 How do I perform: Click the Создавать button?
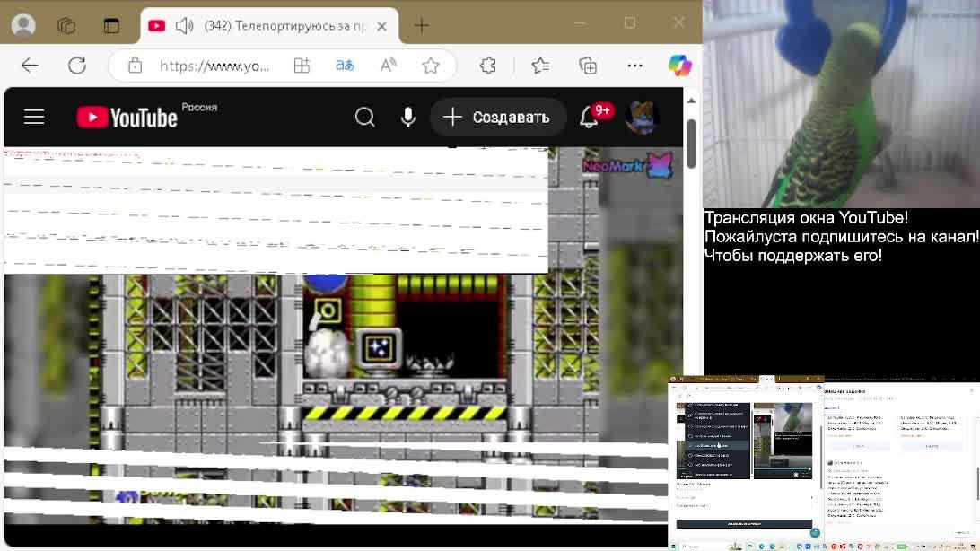pyautogui.click(x=497, y=117)
